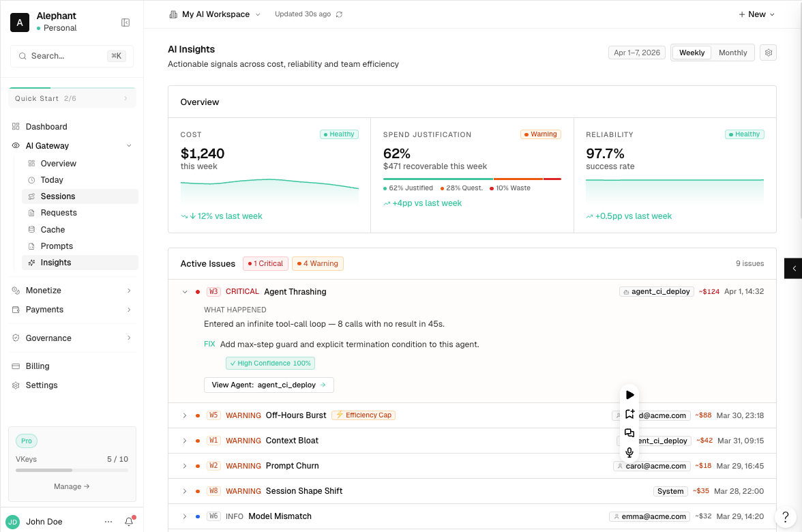Expand the Off-Hours Burst issue

(x=185, y=415)
